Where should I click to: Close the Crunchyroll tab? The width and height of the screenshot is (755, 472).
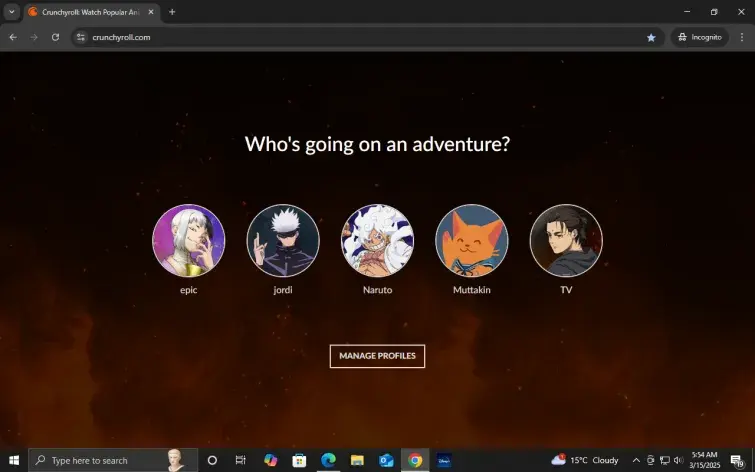point(151,12)
